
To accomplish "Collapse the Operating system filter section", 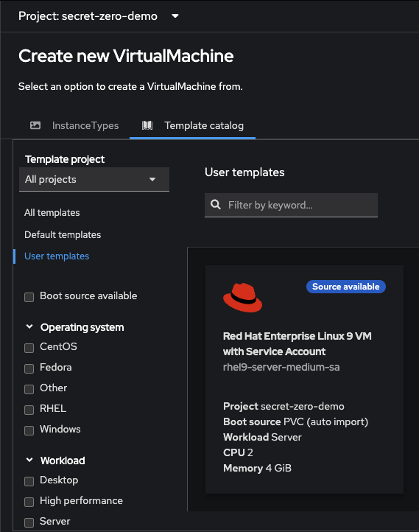I will click(29, 327).
